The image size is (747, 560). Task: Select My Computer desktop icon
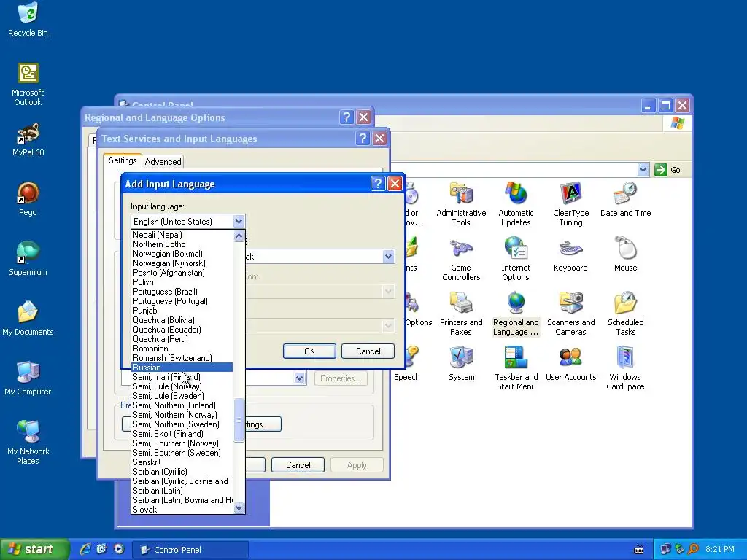(28, 378)
